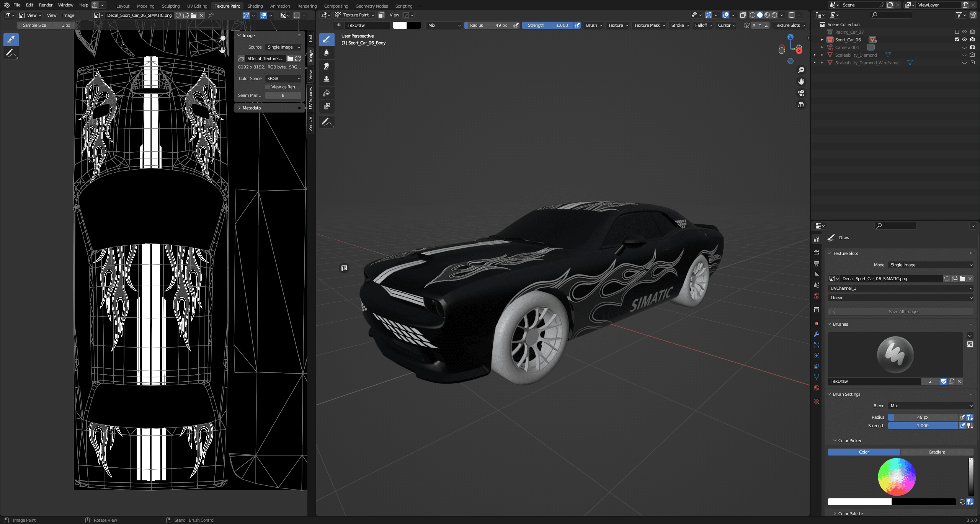980x524 pixels.
Task: Enable the View as Render checkbox
Action: tap(268, 87)
